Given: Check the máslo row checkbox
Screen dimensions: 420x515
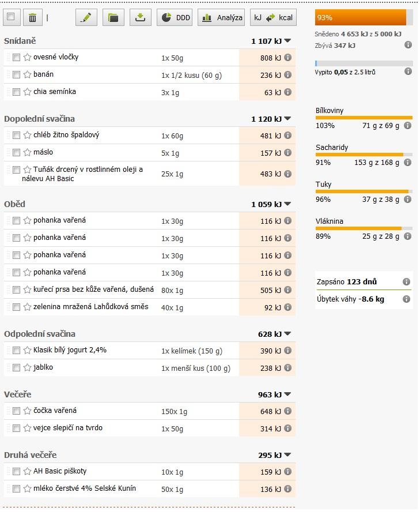Looking at the screenshot, I should [16, 152].
